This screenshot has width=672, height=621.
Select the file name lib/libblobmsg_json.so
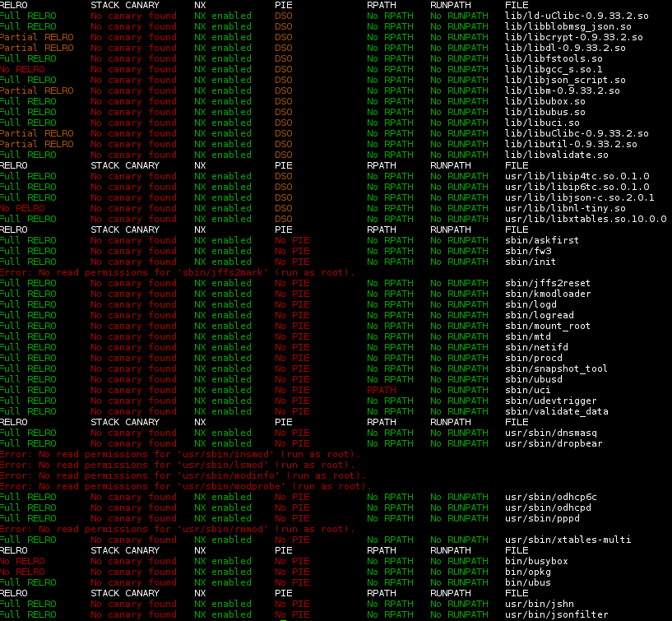568,26
